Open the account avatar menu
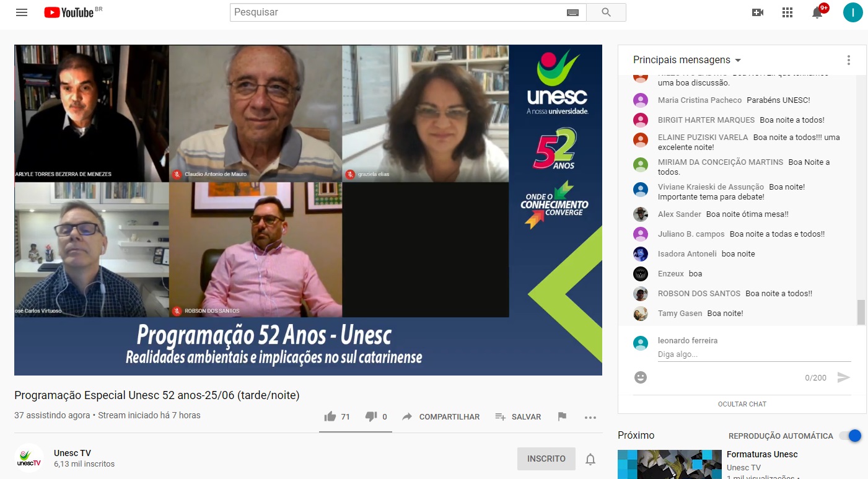This screenshot has height=479, width=868. (853, 12)
